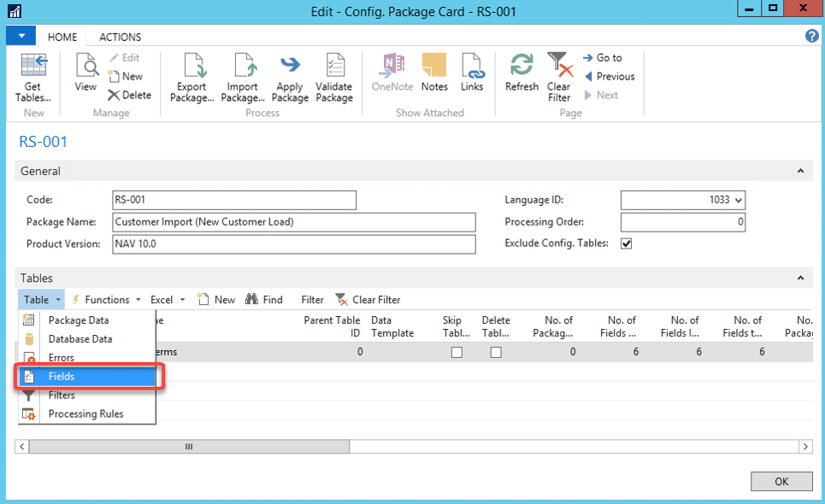Toggle the Exclude Config. Tables checkbox
Viewport: 825px width, 504px height.
[x=627, y=243]
